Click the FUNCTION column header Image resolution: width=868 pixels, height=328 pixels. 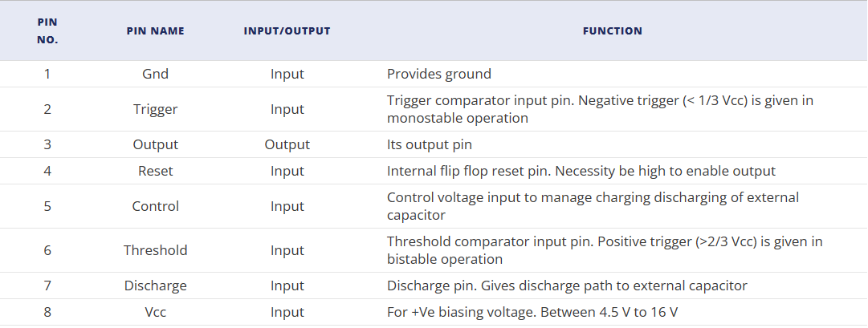(x=612, y=31)
